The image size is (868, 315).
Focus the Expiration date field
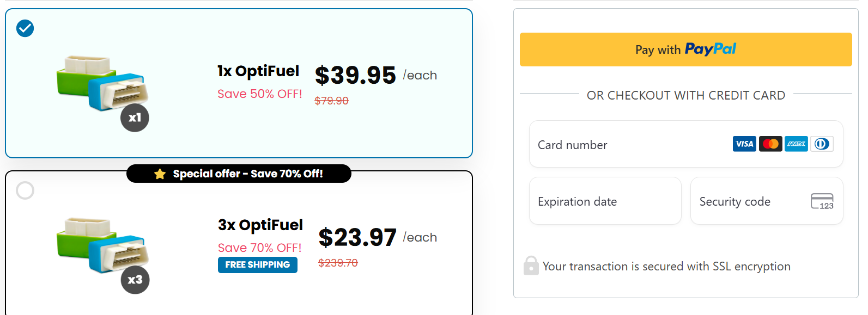point(605,201)
